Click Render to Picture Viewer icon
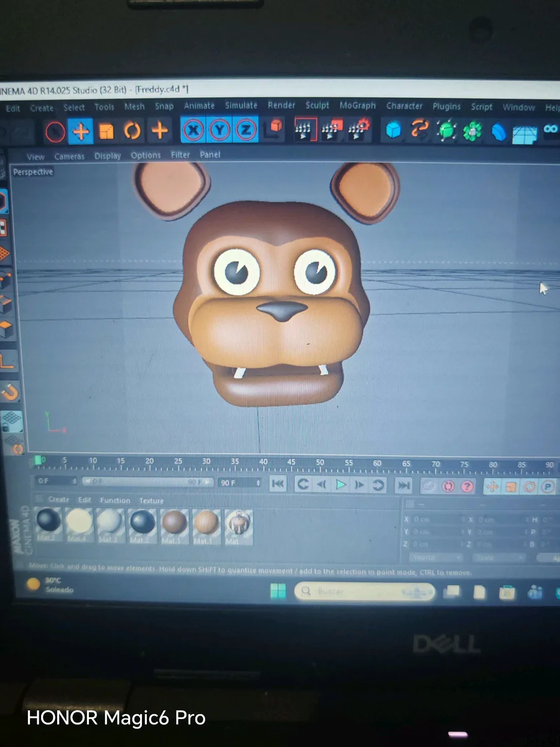This screenshot has width=560, height=747. tap(332, 129)
